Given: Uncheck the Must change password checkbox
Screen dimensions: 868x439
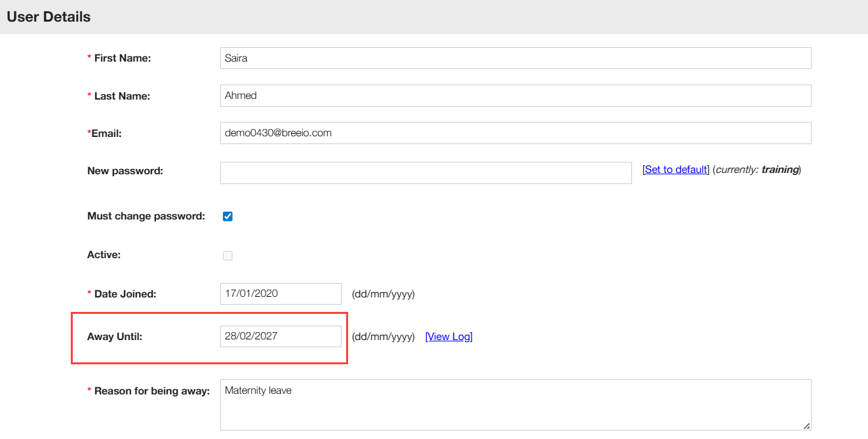Looking at the screenshot, I should 227,216.
